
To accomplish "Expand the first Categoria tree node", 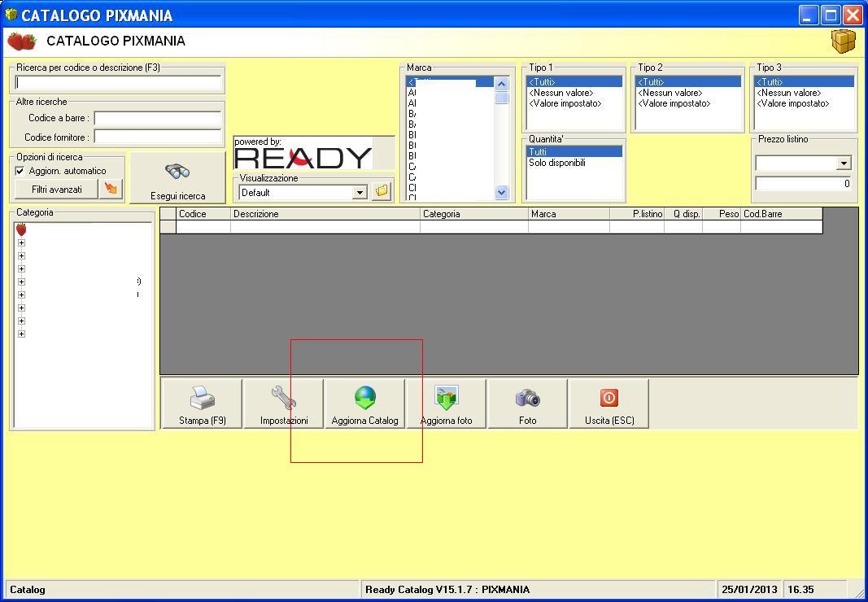I will (22, 242).
